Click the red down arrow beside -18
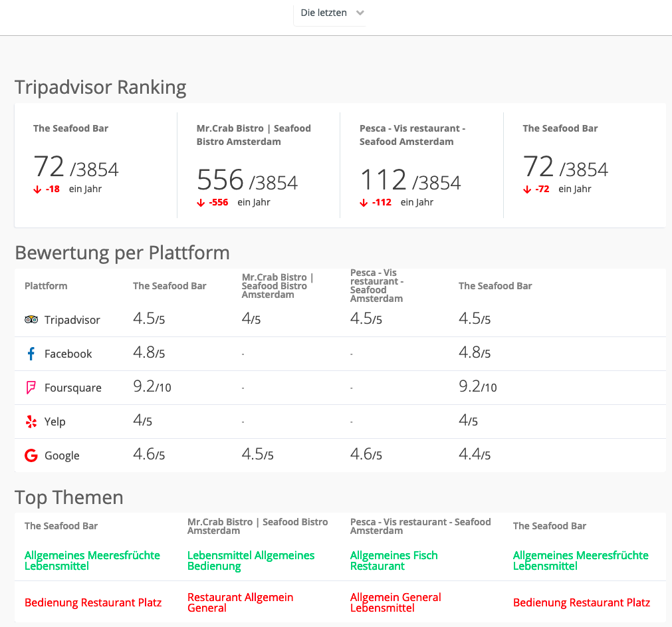 tap(37, 189)
